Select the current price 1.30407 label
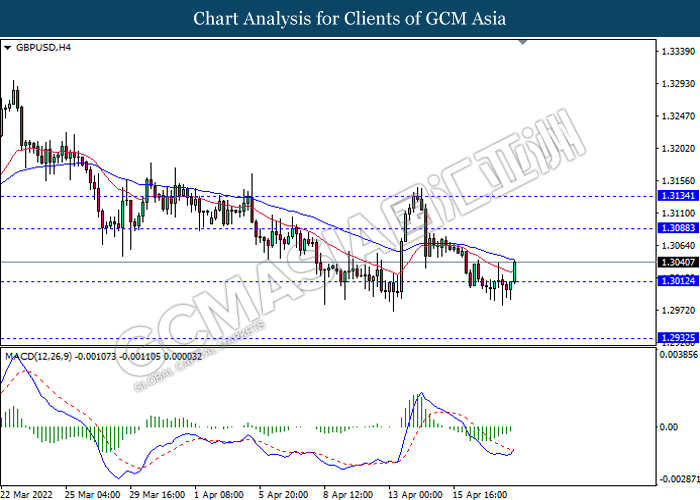The width and height of the screenshot is (700, 500). tap(678, 262)
